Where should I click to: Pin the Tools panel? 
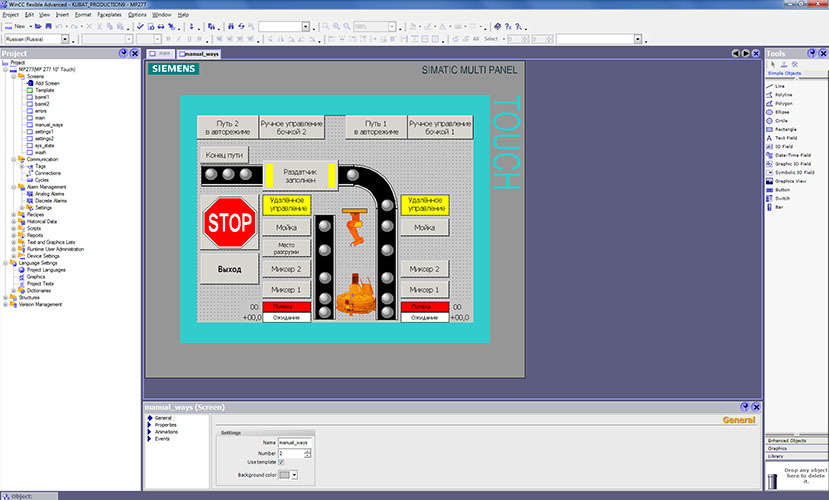click(x=812, y=53)
